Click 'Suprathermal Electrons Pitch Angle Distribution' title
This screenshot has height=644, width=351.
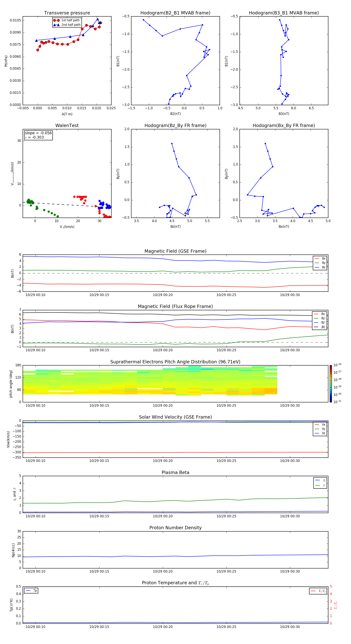[x=175, y=362]
